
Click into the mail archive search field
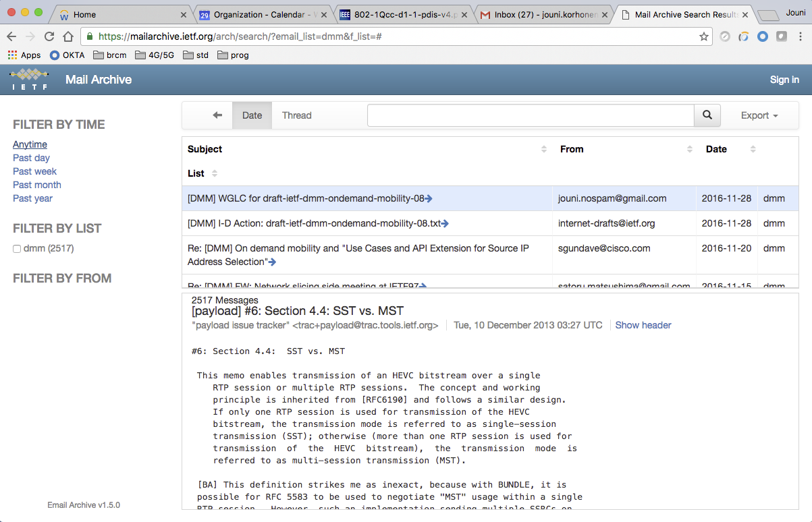point(531,115)
